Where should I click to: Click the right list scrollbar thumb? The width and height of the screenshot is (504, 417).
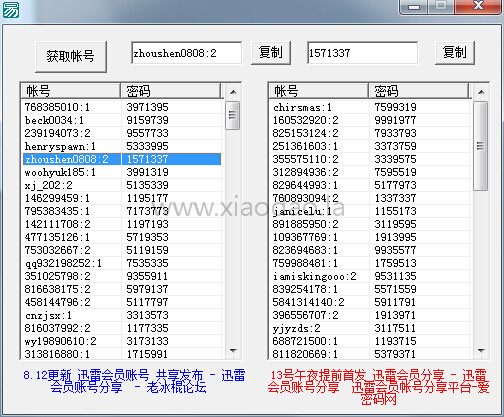click(x=480, y=146)
